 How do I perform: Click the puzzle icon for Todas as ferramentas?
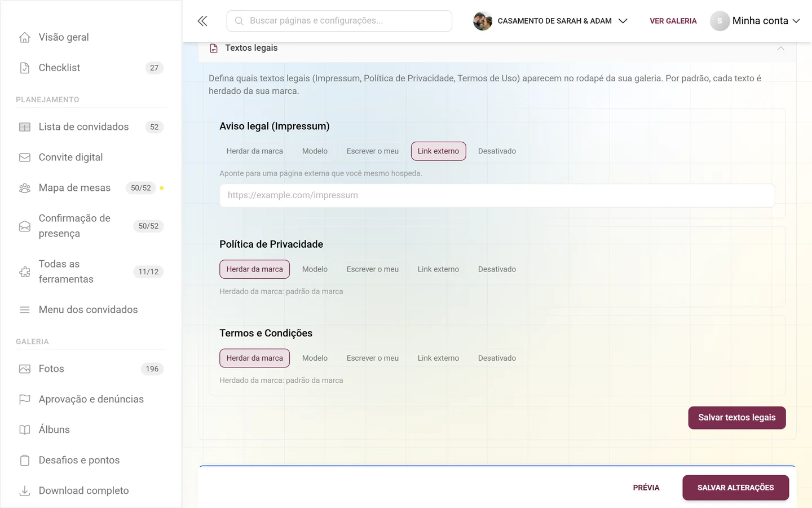(25, 272)
